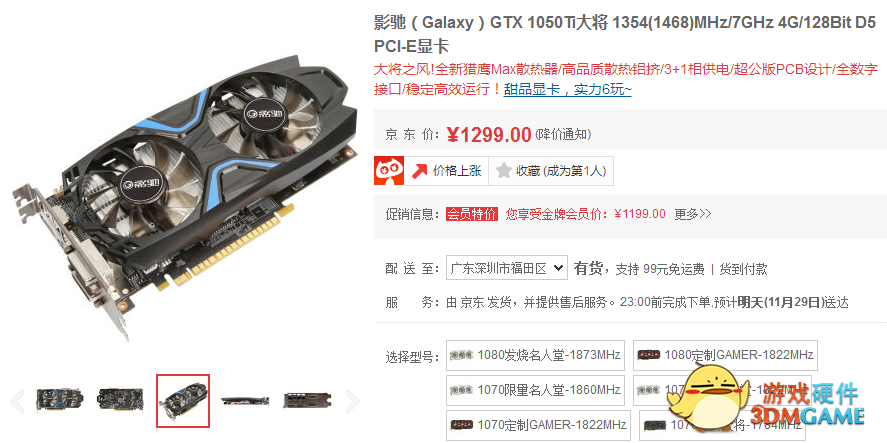
Task: Show previous thumbnails with left arrow
Action: (18, 401)
